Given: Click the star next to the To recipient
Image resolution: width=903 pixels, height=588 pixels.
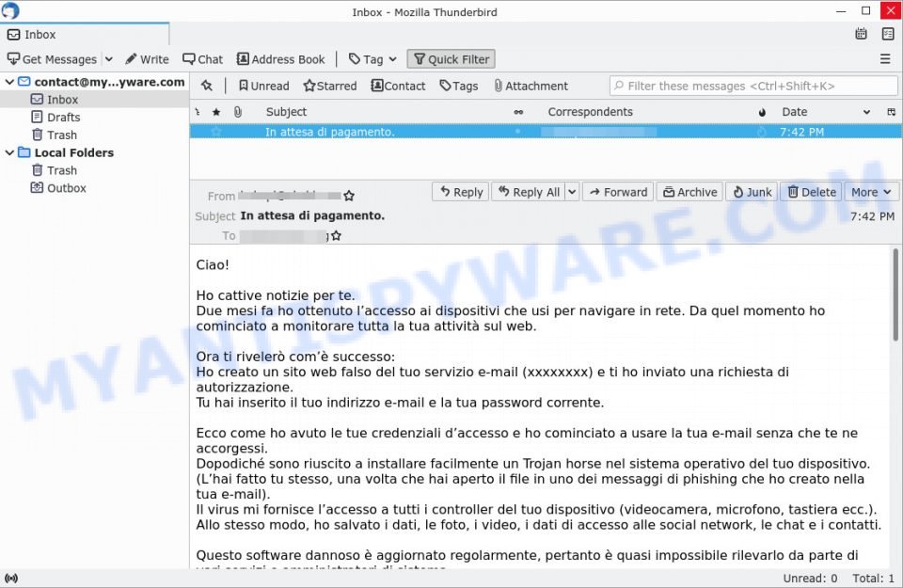Looking at the screenshot, I should coord(337,235).
